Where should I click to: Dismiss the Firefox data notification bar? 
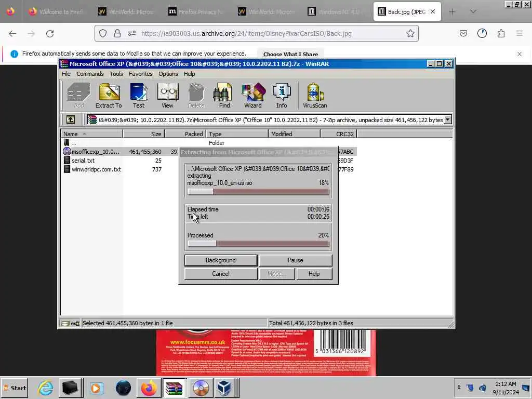click(x=519, y=54)
